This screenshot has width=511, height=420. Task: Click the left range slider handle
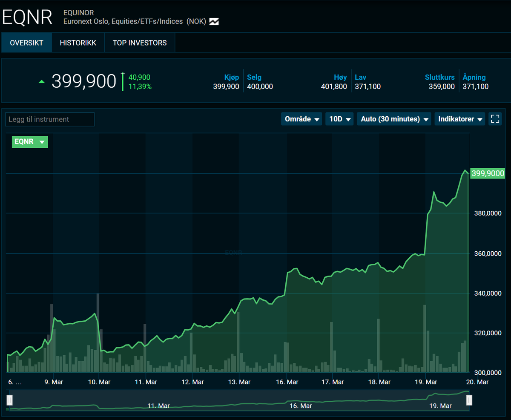[10, 400]
